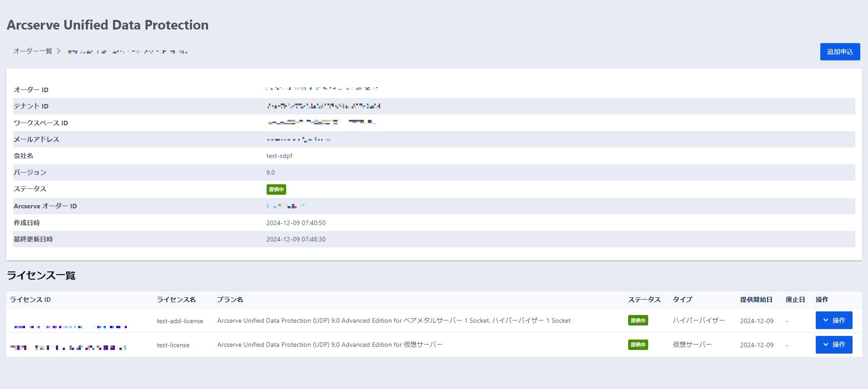Screen dimensions: 868x389
Task: Click the ライセンス一覧 section heading
Action: point(41,276)
